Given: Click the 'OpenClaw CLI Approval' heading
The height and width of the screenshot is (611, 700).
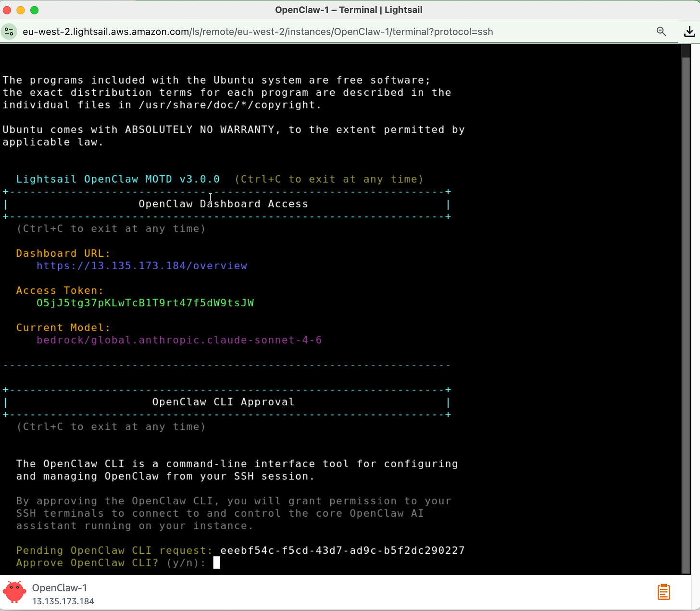Looking at the screenshot, I should (x=223, y=402).
